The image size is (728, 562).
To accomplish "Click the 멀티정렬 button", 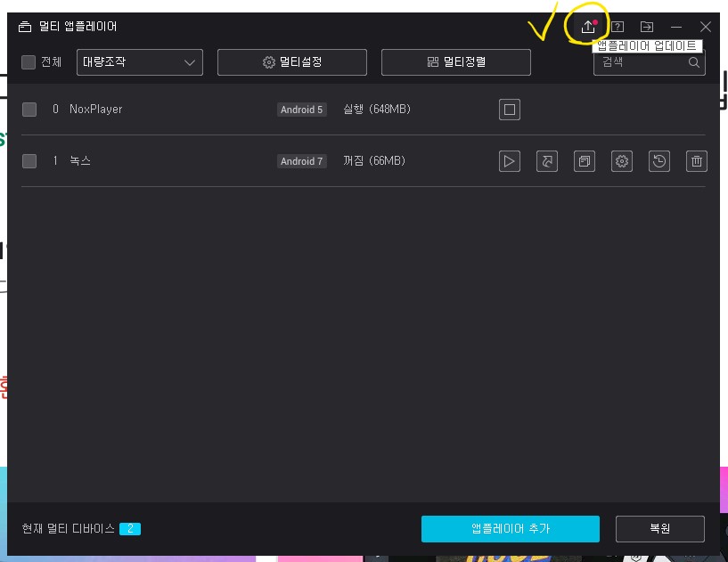I will pos(456,62).
